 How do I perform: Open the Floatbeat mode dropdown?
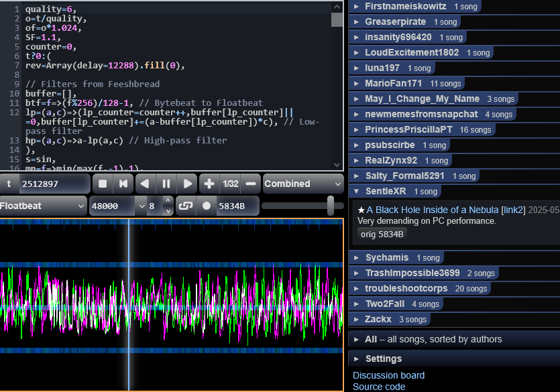[43, 206]
